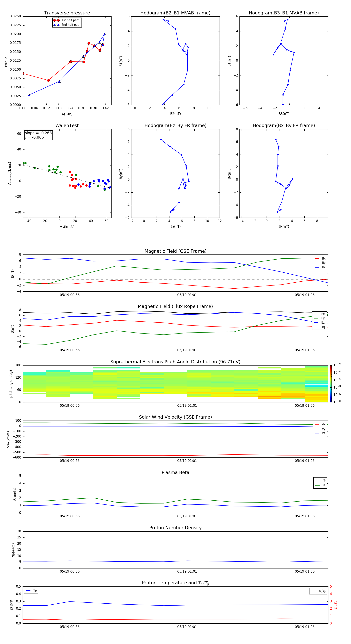
Task: Click the Magnetic Field (GSE Frame) title
Action: 175,251
